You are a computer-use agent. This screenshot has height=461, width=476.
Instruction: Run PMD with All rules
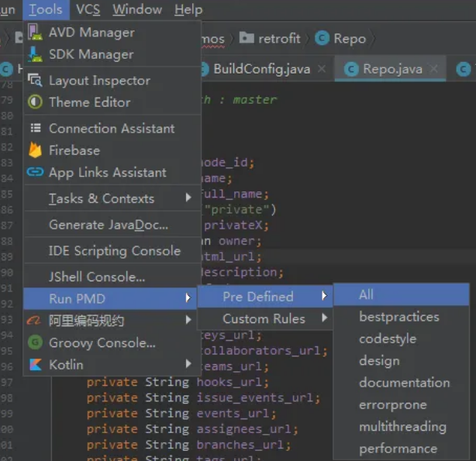tap(402, 294)
